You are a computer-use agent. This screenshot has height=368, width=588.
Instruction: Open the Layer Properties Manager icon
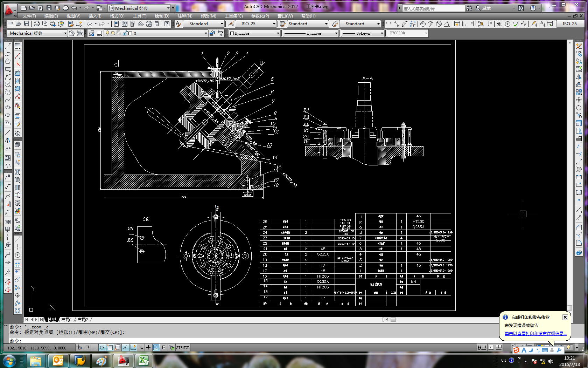point(91,33)
